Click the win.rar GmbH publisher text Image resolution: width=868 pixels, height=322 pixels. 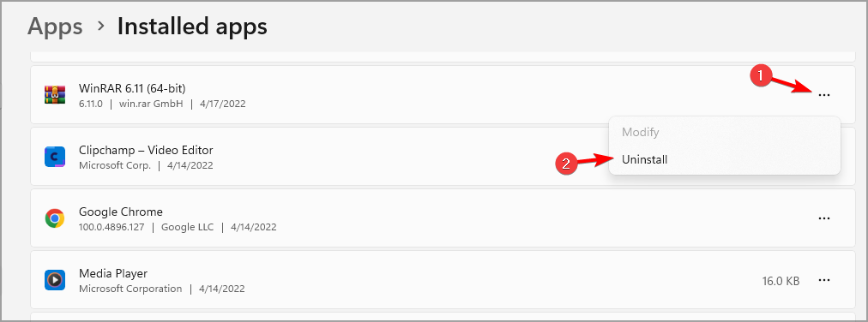[x=151, y=104]
